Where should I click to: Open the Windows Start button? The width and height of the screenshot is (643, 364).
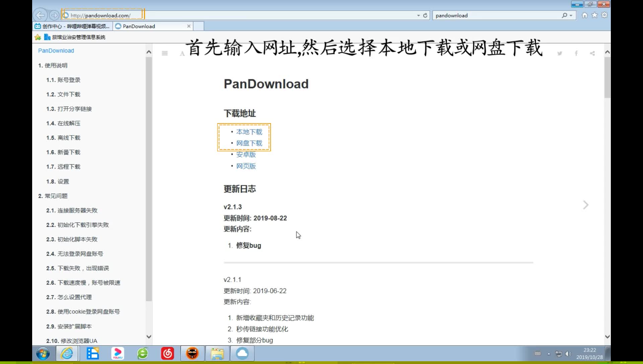43,353
